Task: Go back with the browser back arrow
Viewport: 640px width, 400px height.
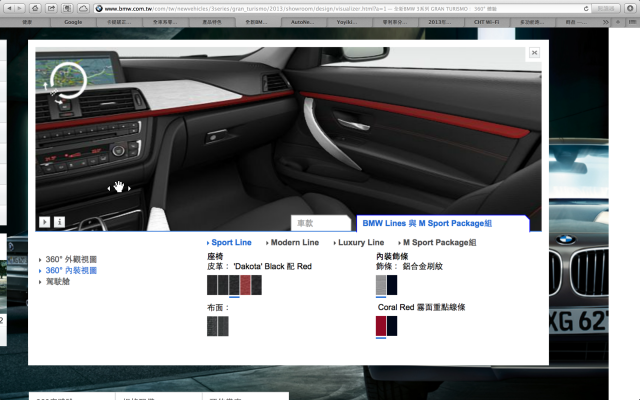Action: pos(9,8)
